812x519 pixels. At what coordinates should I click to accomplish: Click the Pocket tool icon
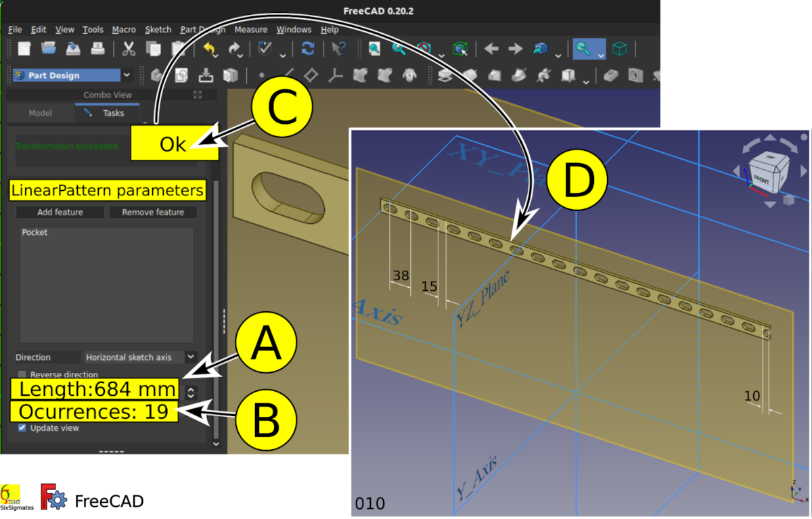[611, 75]
